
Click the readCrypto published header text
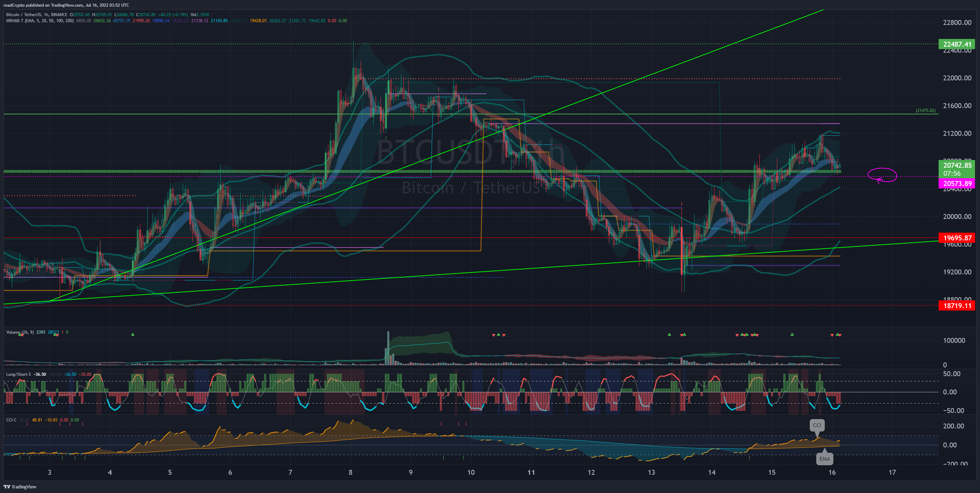(x=66, y=5)
